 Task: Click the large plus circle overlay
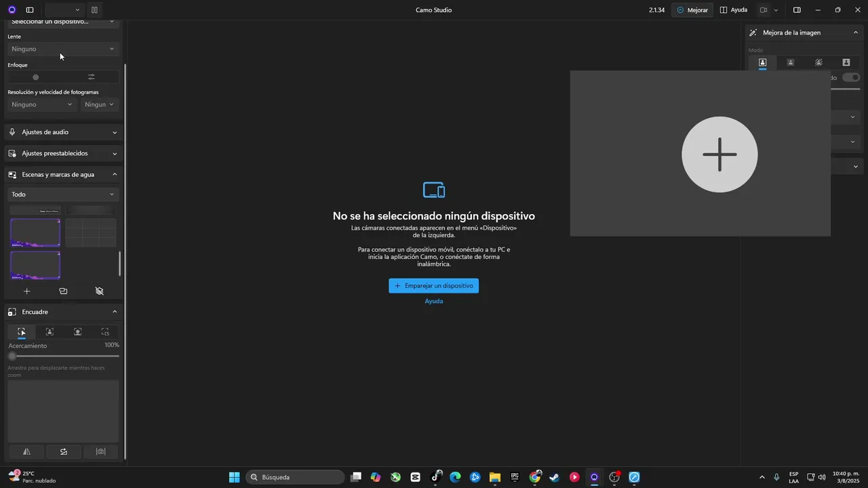pyautogui.click(x=719, y=155)
